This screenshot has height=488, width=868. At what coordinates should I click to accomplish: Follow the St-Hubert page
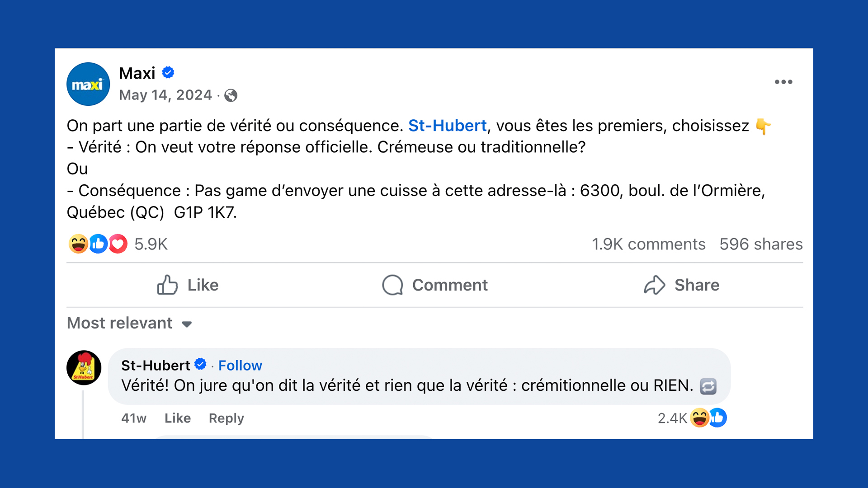pyautogui.click(x=240, y=365)
